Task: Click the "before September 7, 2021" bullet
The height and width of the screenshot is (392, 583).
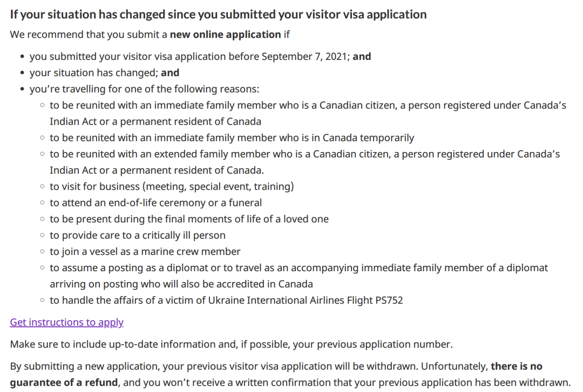Action: tap(200, 57)
